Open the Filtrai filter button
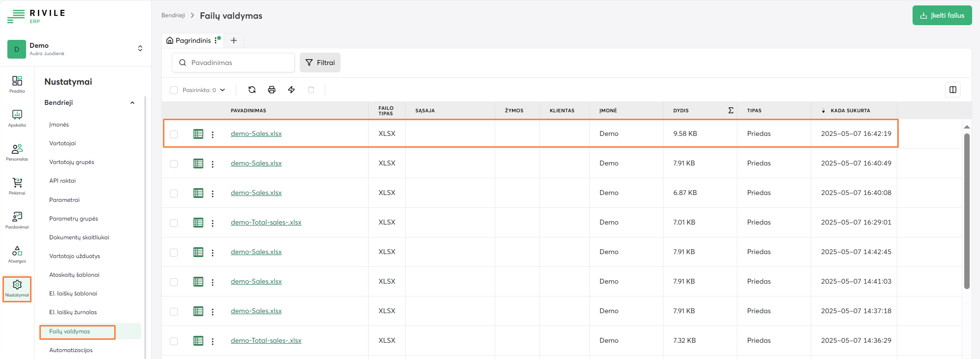 pos(320,63)
